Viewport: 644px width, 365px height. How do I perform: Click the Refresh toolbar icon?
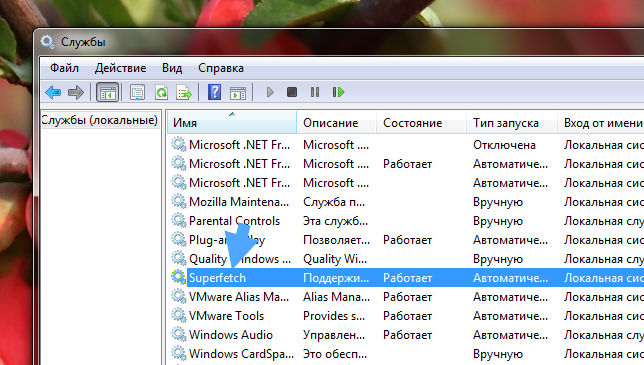pos(161,92)
